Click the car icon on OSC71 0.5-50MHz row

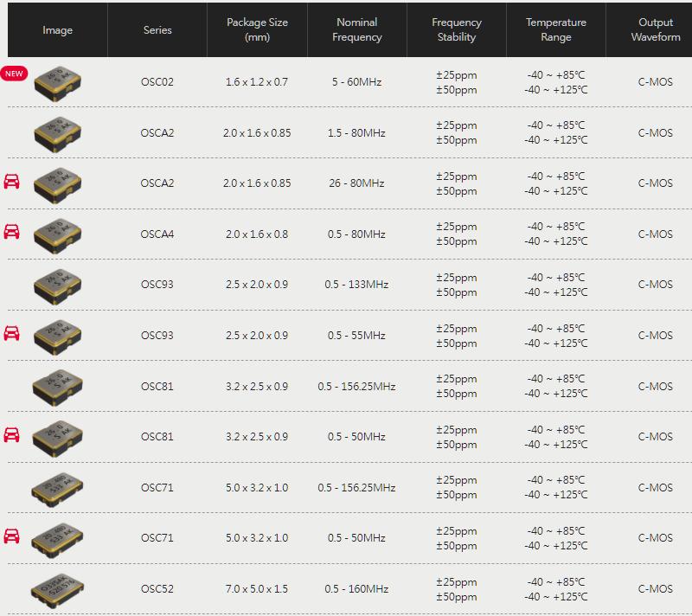11,536
